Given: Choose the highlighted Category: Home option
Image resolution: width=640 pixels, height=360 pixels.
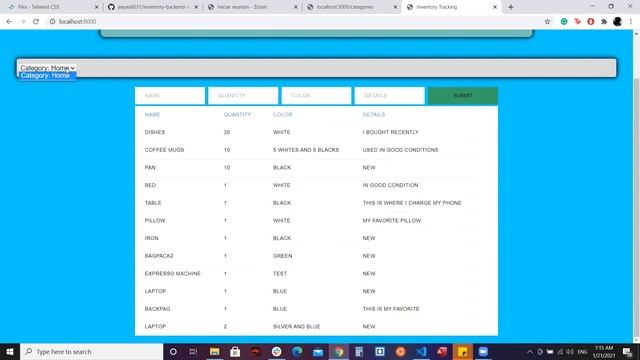Looking at the screenshot, I should coord(47,76).
